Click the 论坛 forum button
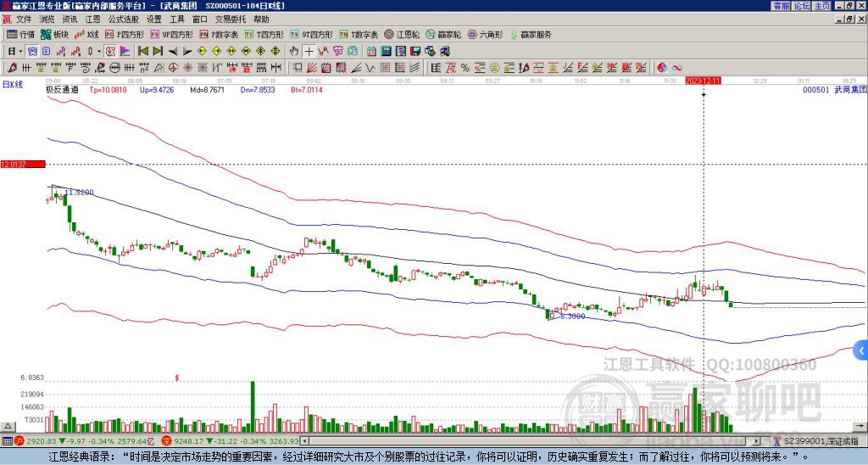The height and width of the screenshot is (465, 868). tap(801, 6)
